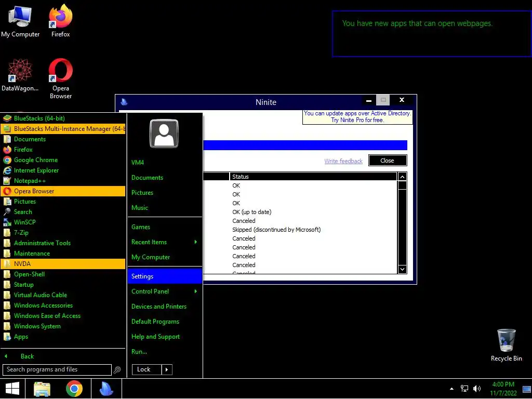Image resolution: width=532 pixels, height=399 pixels.
Task: Launch WinSCP from the programs list
Action: 63,222
